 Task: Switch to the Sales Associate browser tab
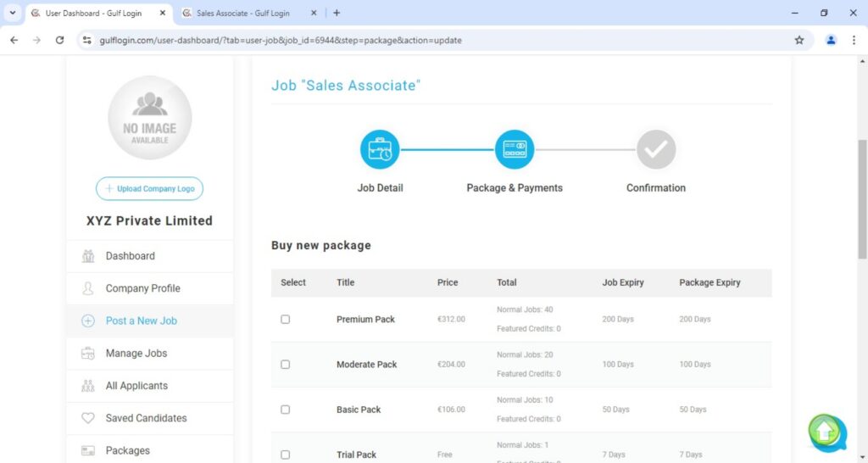click(242, 14)
